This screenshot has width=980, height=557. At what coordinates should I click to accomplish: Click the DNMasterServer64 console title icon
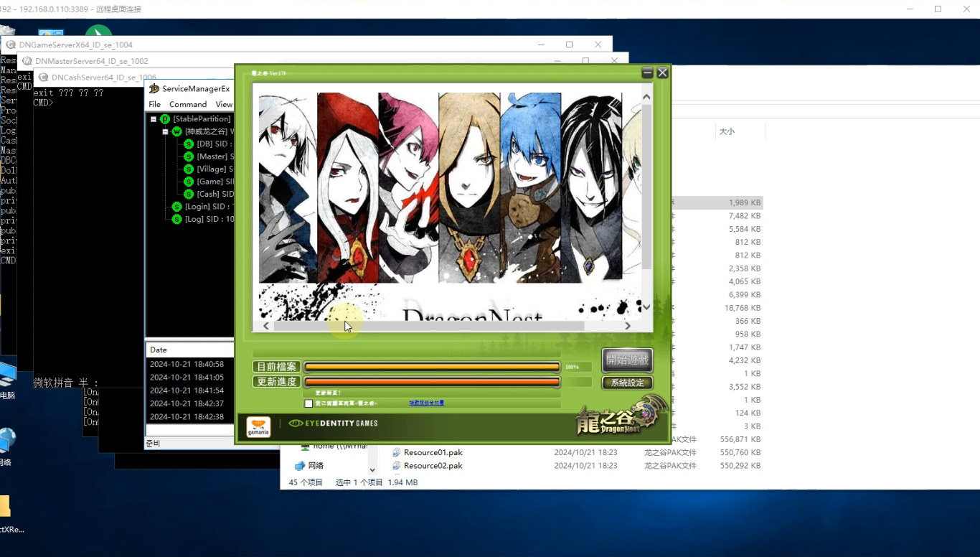pyautogui.click(x=27, y=61)
